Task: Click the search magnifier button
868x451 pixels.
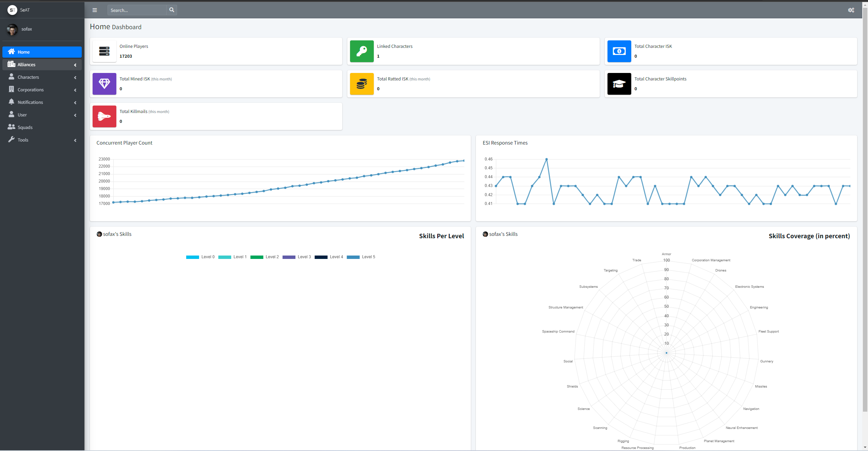Action: tap(172, 10)
